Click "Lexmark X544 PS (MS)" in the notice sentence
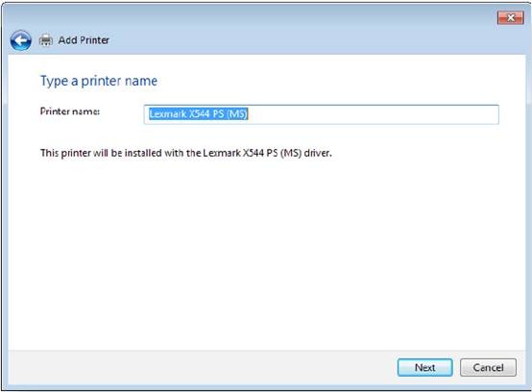The width and height of the screenshot is (532, 392). tap(253, 153)
